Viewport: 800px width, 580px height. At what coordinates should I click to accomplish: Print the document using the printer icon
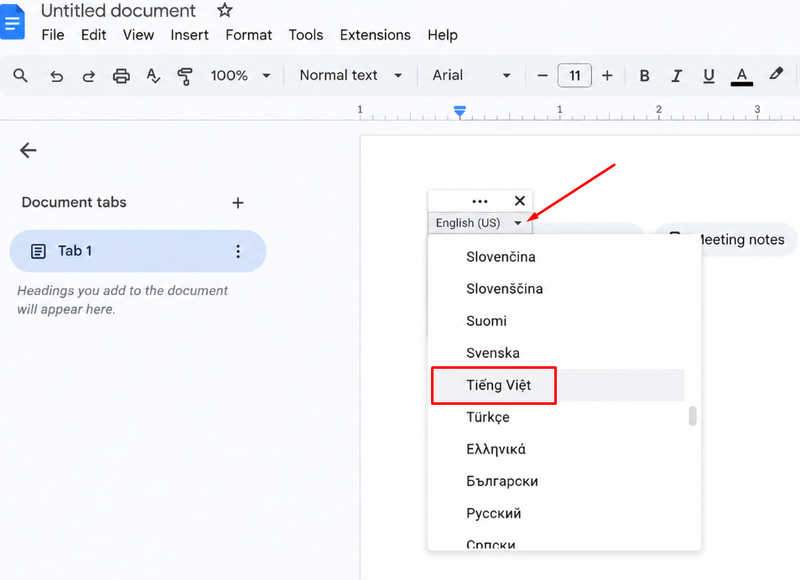pyautogui.click(x=121, y=76)
